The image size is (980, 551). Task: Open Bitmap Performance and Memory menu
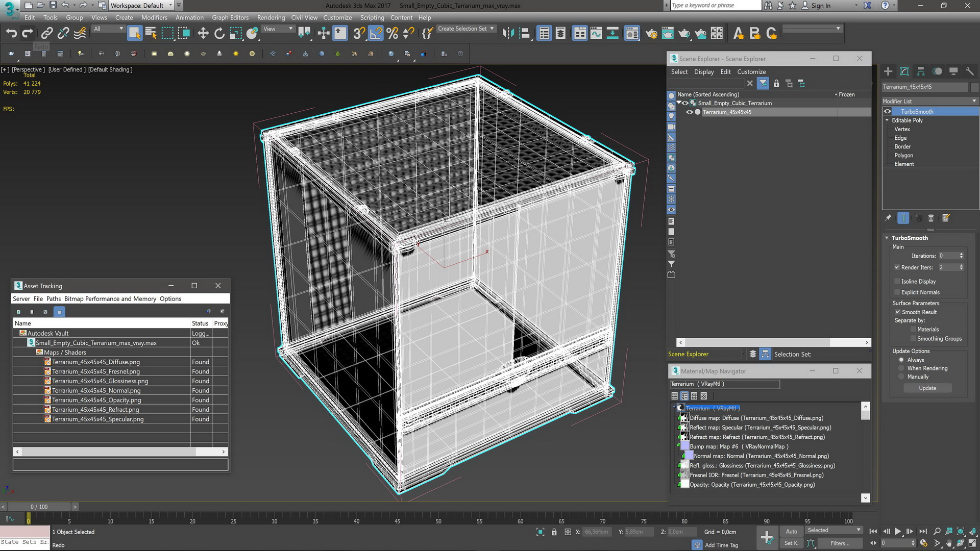tap(110, 299)
